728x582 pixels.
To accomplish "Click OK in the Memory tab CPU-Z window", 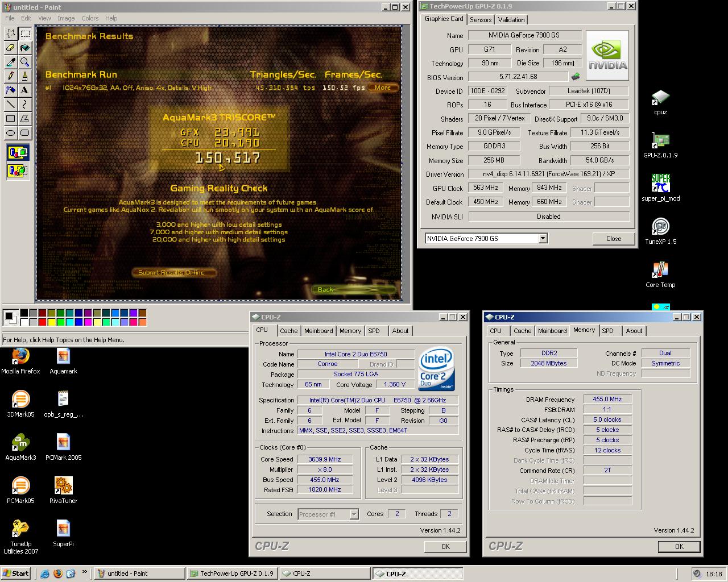I will 679,546.
